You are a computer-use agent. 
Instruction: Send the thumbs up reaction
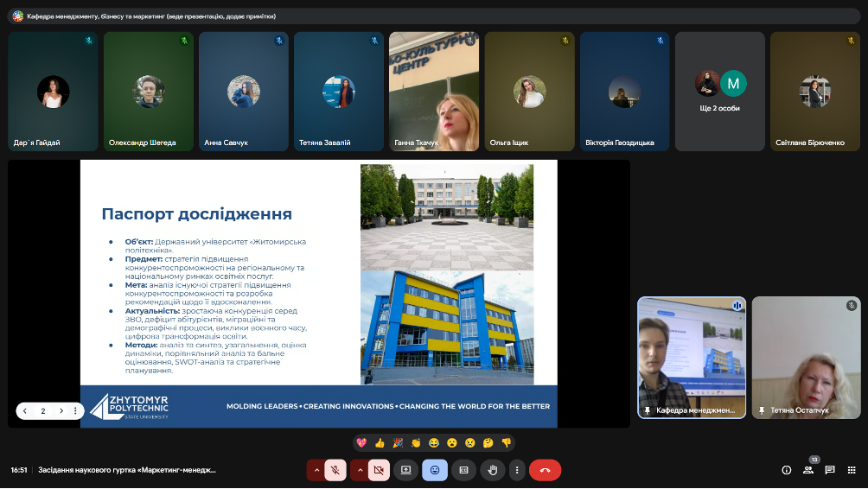[x=380, y=442]
